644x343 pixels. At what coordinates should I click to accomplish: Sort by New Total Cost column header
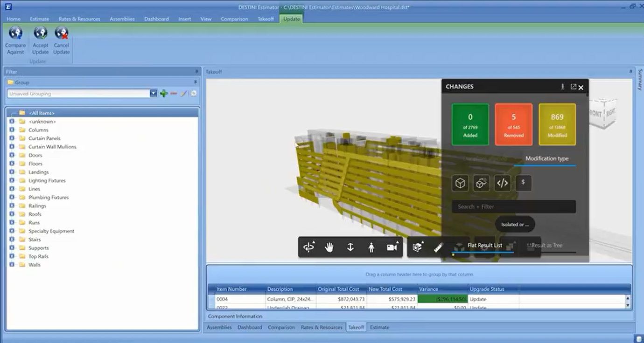point(392,289)
